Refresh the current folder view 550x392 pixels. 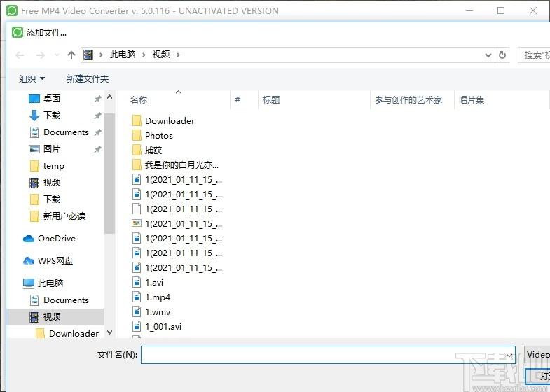[502, 55]
